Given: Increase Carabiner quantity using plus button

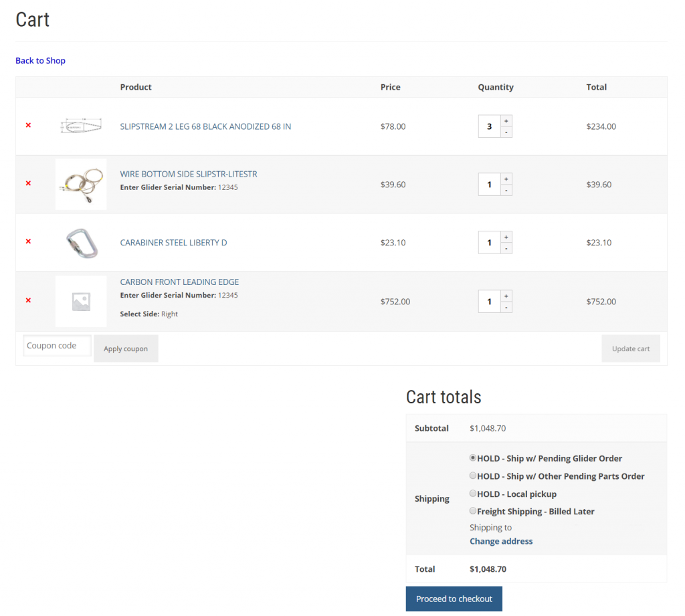Looking at the screenshot, I should [x=506, y=237].
